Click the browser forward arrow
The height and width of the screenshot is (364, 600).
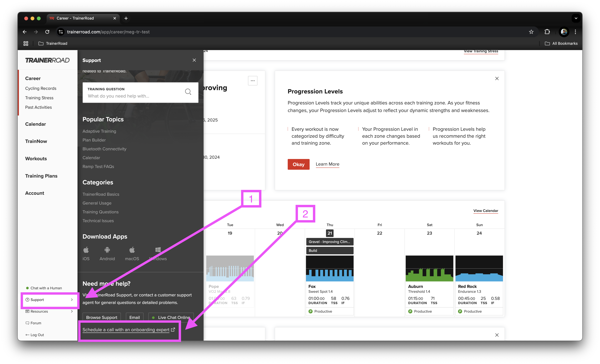[x=36, y=32]
